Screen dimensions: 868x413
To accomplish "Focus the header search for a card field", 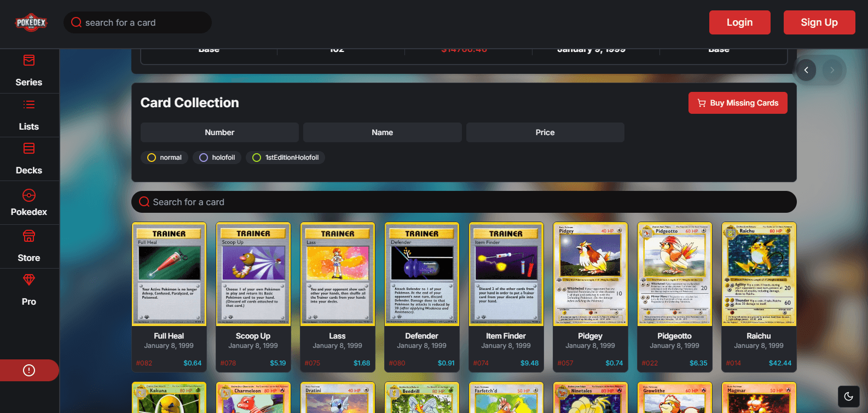I will [x=138, y=22].
